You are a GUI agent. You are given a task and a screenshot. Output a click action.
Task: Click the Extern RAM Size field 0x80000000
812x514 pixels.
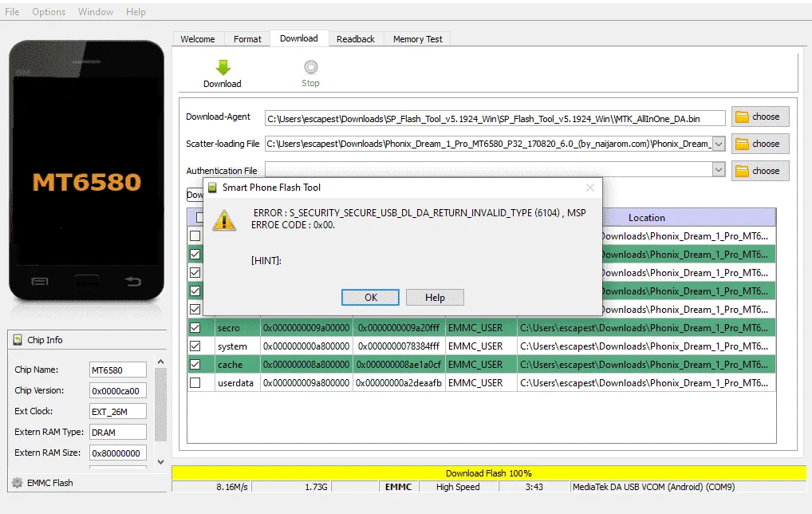tap(118, 453)
